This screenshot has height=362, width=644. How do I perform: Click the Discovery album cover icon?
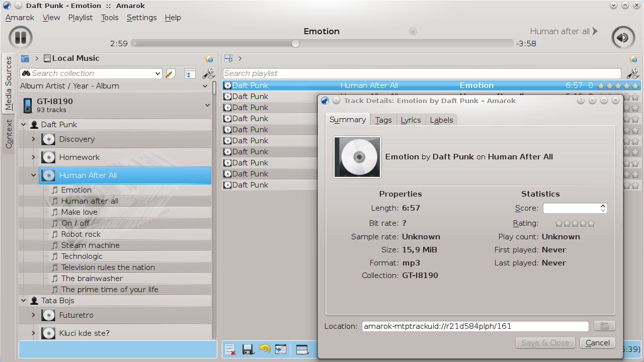(48, 139)
